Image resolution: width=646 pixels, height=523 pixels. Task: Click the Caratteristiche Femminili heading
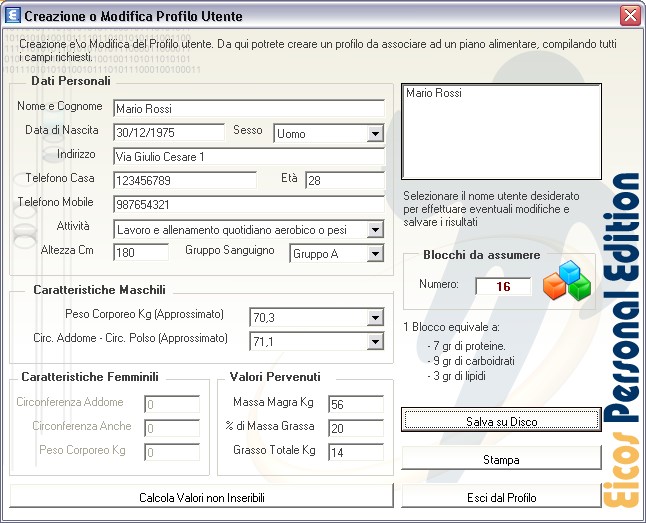(90, 376)
